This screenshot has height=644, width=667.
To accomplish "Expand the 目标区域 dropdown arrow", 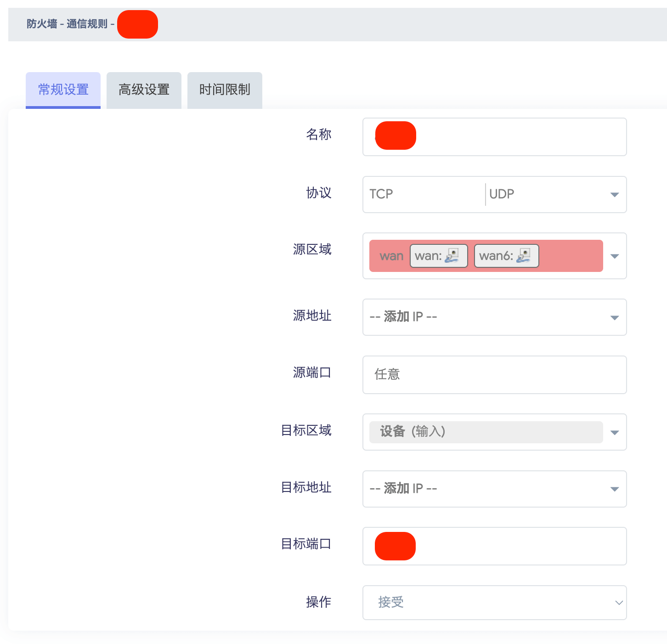I will click(615, 432).
